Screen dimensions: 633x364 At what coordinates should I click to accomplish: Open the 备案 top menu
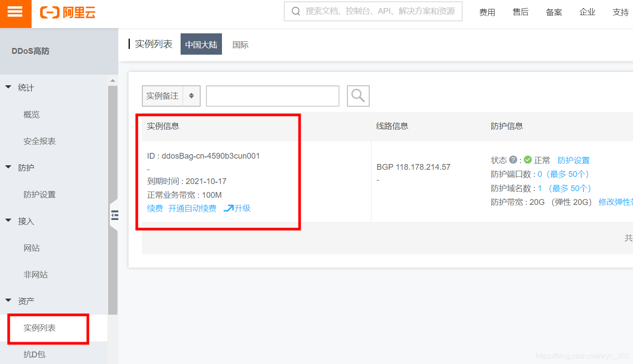click(x=554, y=12)
